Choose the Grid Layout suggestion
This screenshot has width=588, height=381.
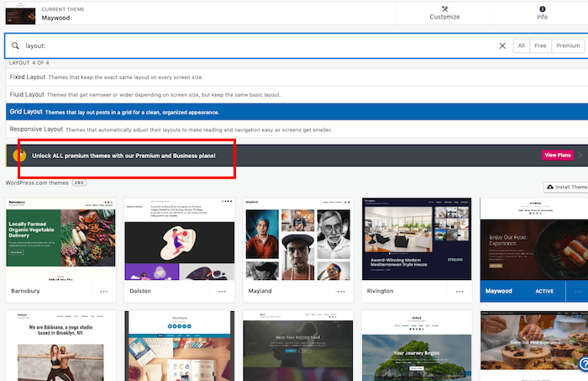click(297, 112)
